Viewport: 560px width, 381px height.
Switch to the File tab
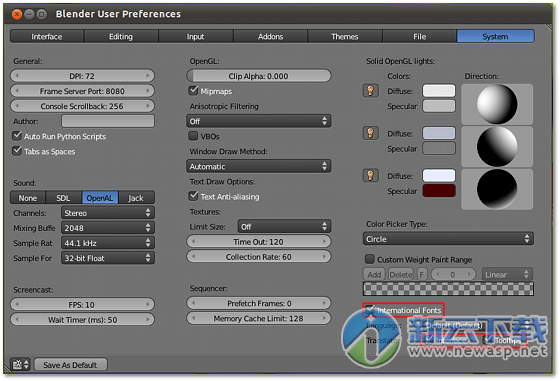click(420, 36)
